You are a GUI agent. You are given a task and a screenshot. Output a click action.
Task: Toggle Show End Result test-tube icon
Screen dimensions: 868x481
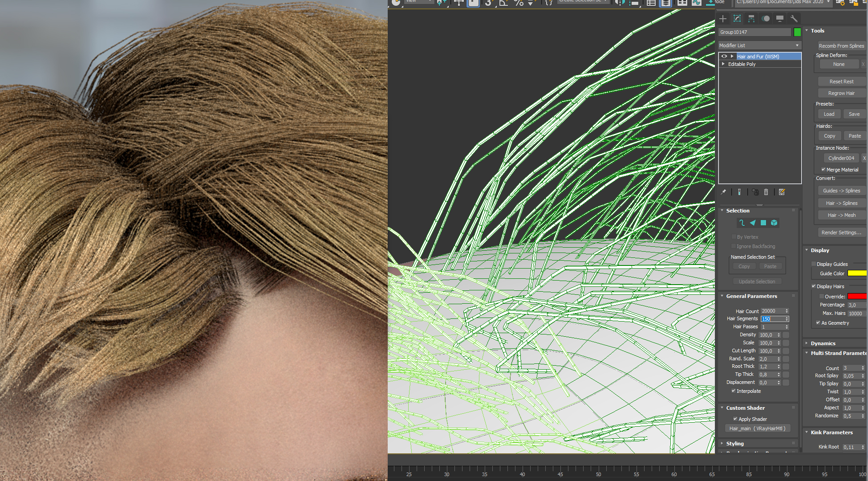[739, 192]
